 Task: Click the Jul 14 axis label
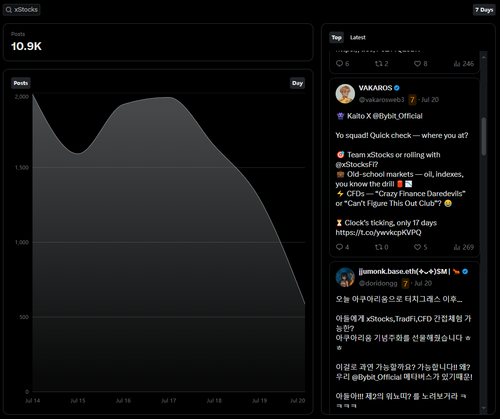(33, 401)
